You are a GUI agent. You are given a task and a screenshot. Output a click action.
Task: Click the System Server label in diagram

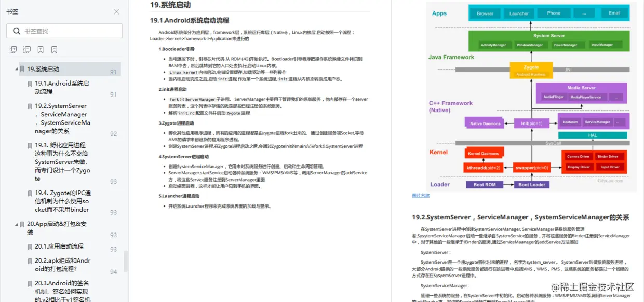click(x=549, y=36)
